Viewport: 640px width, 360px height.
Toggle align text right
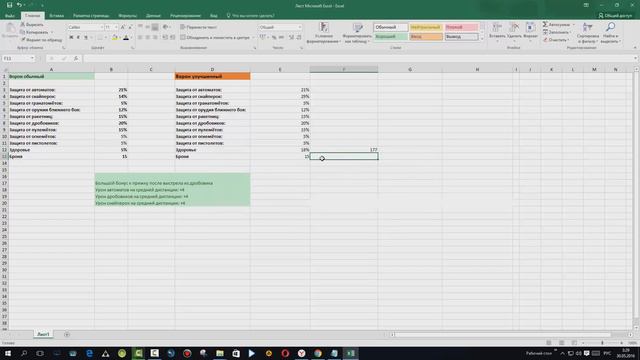pos(155,38)
